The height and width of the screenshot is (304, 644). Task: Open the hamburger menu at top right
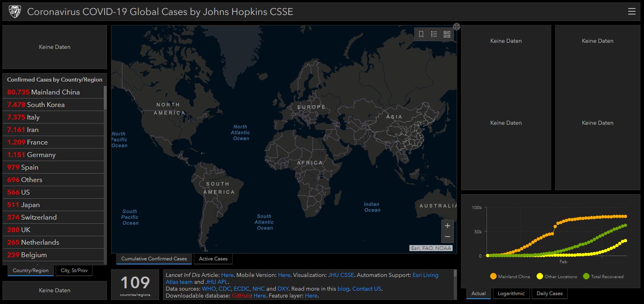coord(632,12)
